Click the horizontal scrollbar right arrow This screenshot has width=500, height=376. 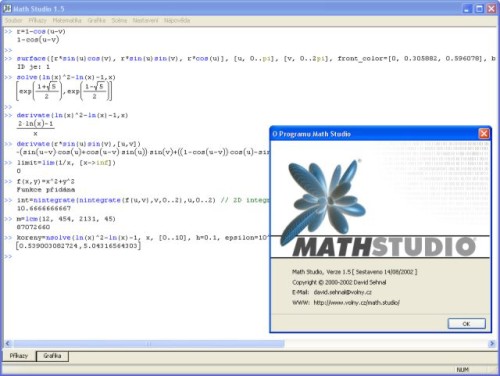tap(492, 343)
